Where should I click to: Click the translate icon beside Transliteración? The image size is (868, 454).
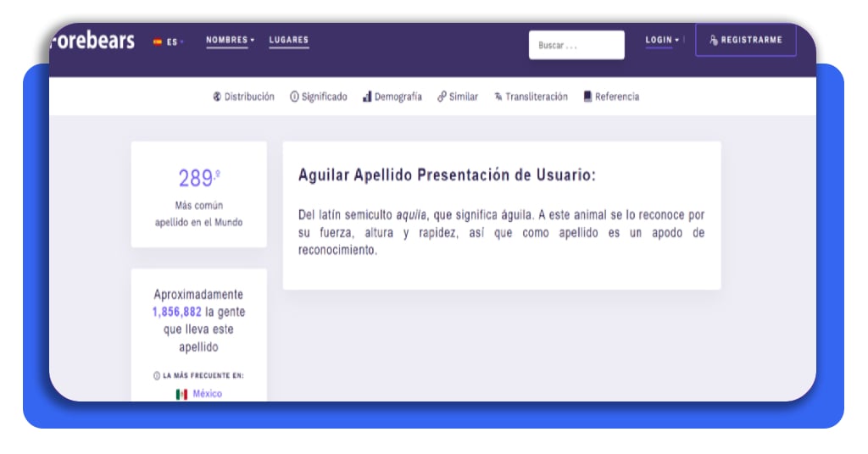tap(498, 97)
